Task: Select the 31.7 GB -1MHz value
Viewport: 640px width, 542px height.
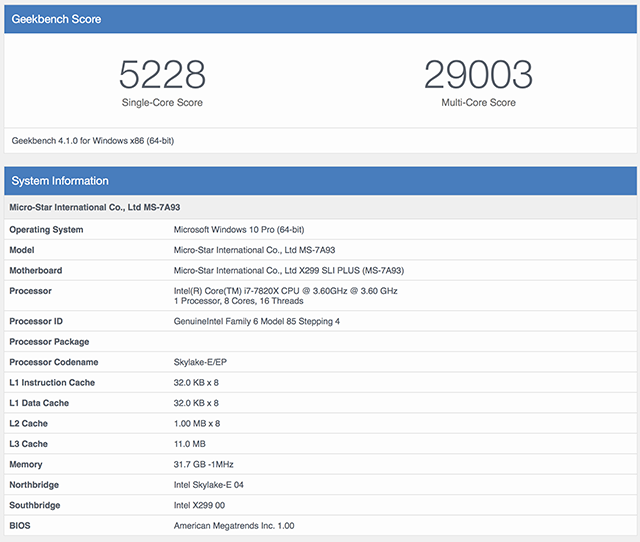Action: (x=203, y=464)
